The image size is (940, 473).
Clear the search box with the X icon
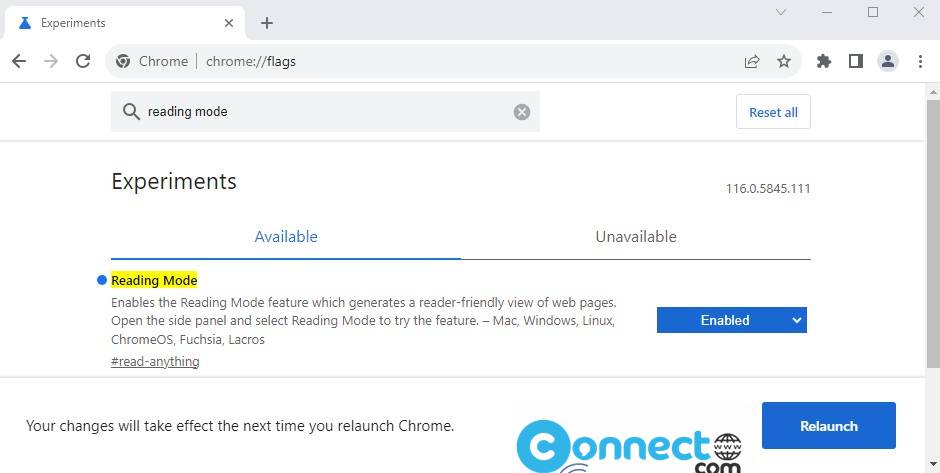coord(522,112)
